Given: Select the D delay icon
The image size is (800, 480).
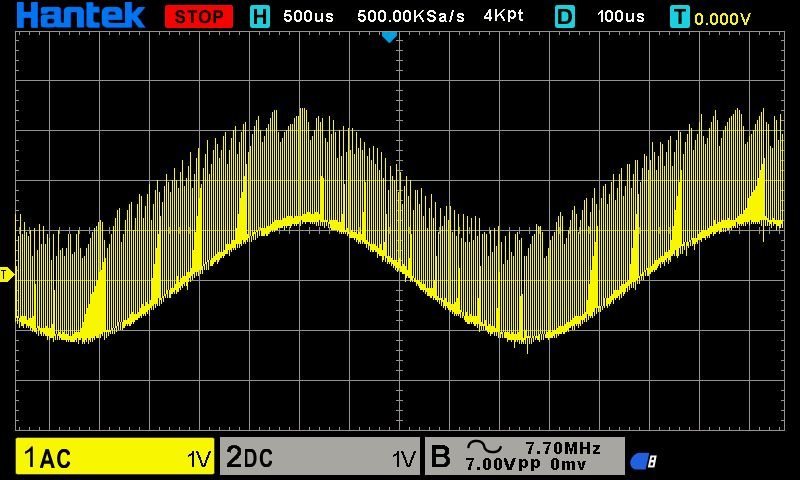Looking at the screenshot, I should [565, 17].
